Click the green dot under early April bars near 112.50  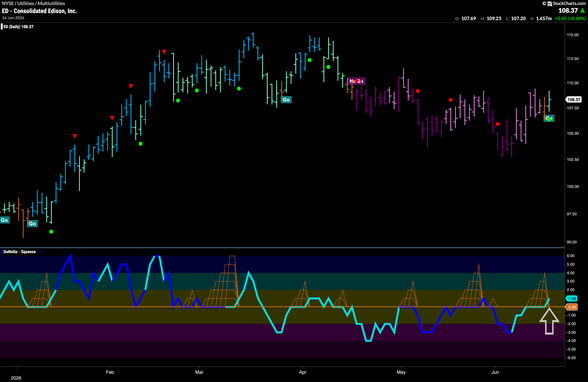coord(310,60)
